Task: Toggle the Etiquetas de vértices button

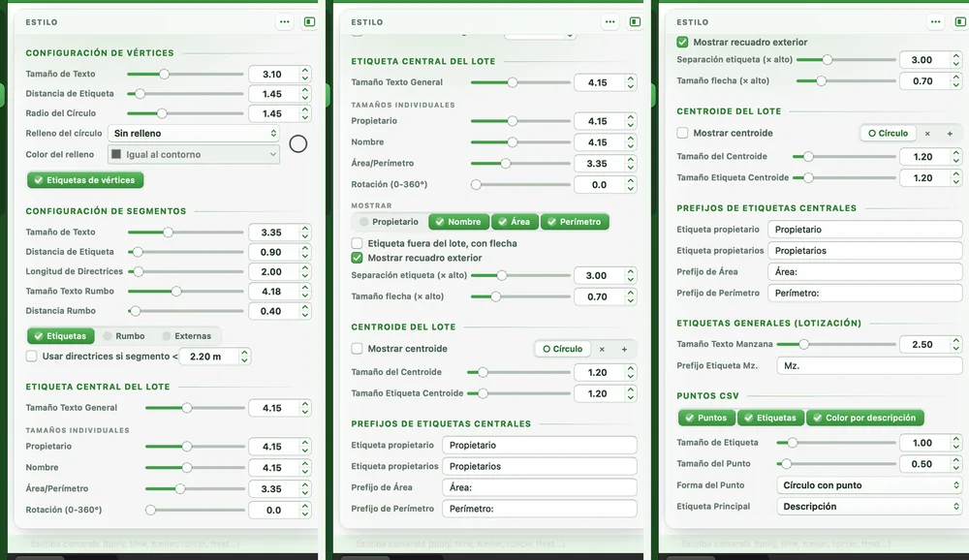Action: (85, 180)
